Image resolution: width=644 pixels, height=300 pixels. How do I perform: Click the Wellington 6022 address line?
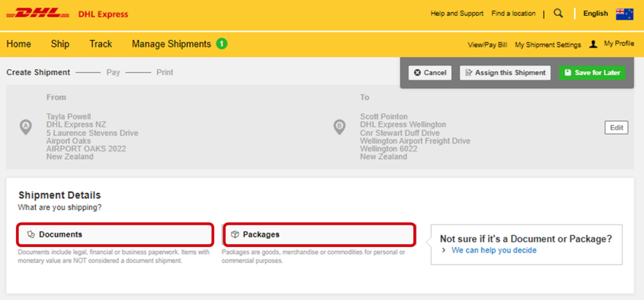coord(389,149)
